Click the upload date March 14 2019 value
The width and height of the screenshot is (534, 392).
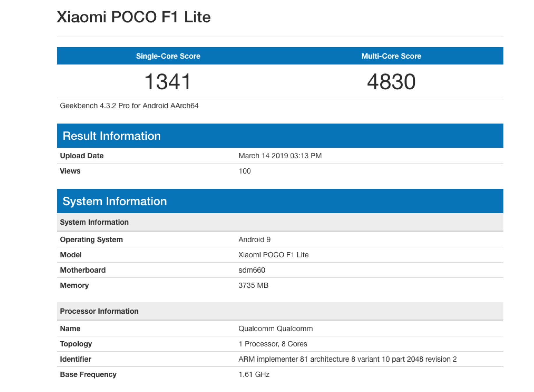(x=280, y=156)
